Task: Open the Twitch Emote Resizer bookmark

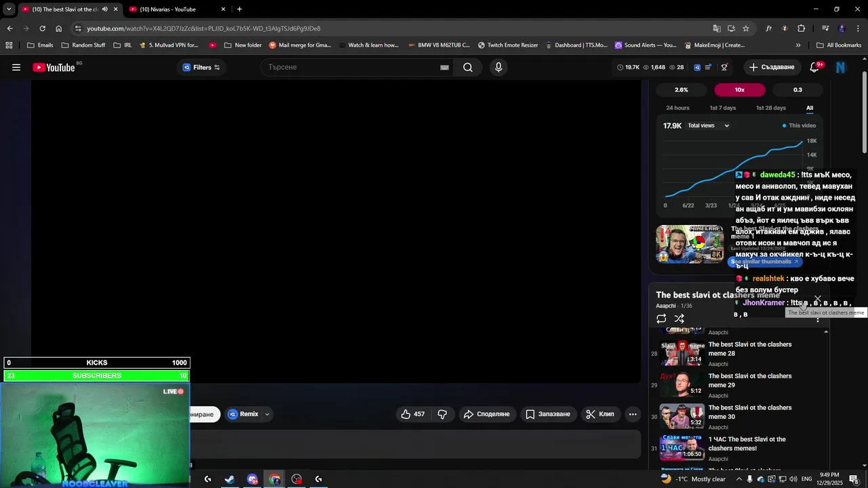Action: point(508,45)
